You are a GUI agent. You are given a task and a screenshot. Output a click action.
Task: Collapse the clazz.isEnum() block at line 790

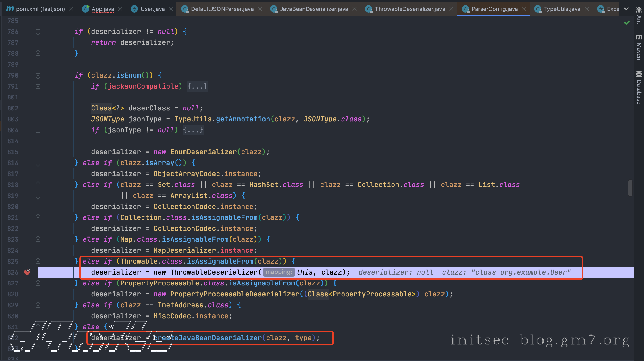pos(38,76)
